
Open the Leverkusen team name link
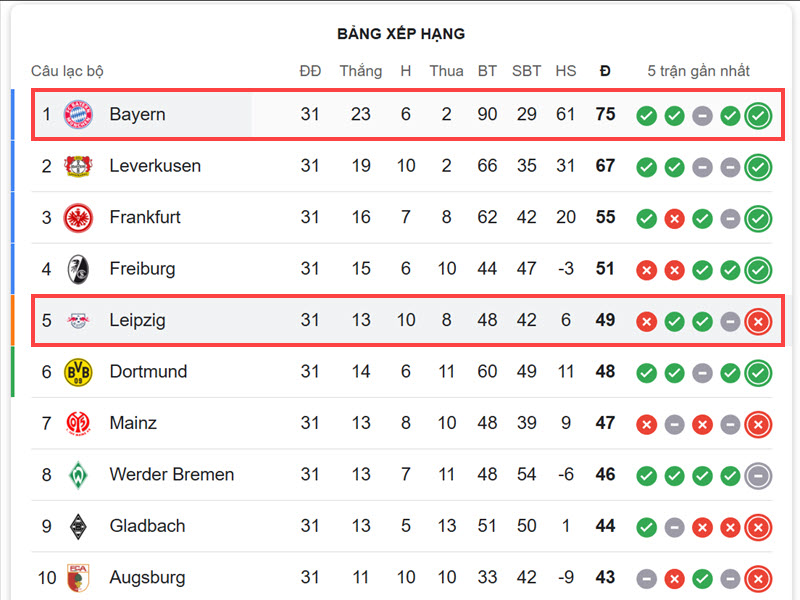[155, 166]
